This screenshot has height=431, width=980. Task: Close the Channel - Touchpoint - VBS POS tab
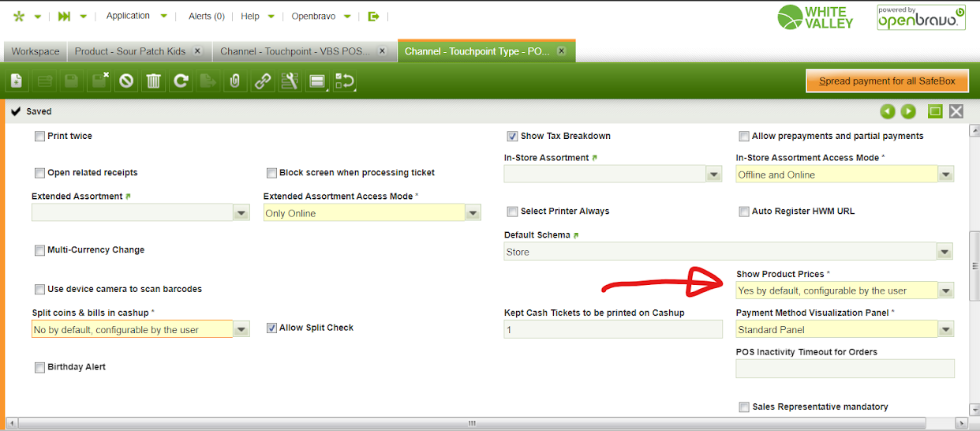click(x=383, y=51)
